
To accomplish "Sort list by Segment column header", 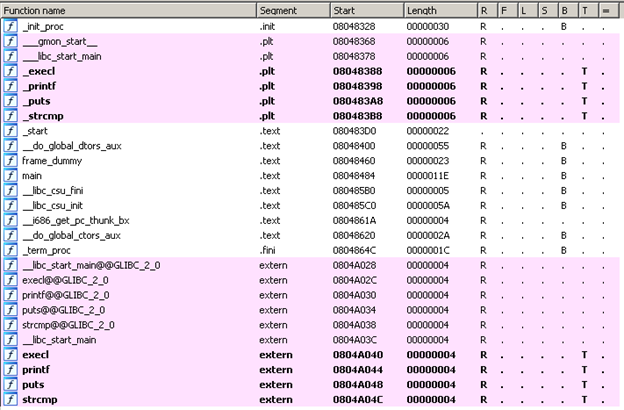I will [291, 9].
